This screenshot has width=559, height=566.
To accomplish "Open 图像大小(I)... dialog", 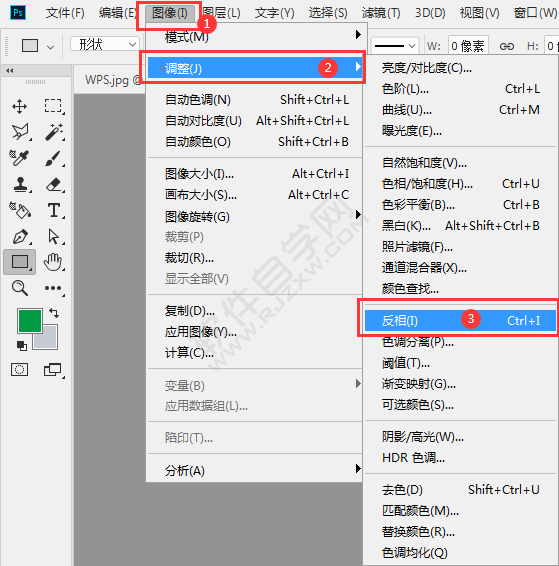I will (x=255, y=174).
